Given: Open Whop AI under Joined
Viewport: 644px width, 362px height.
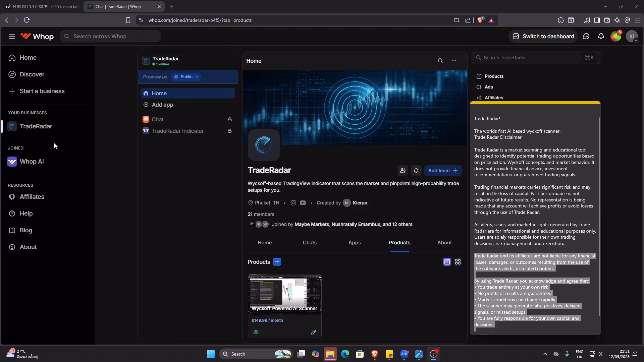Looking at the screenshot, I should [48, 162].
